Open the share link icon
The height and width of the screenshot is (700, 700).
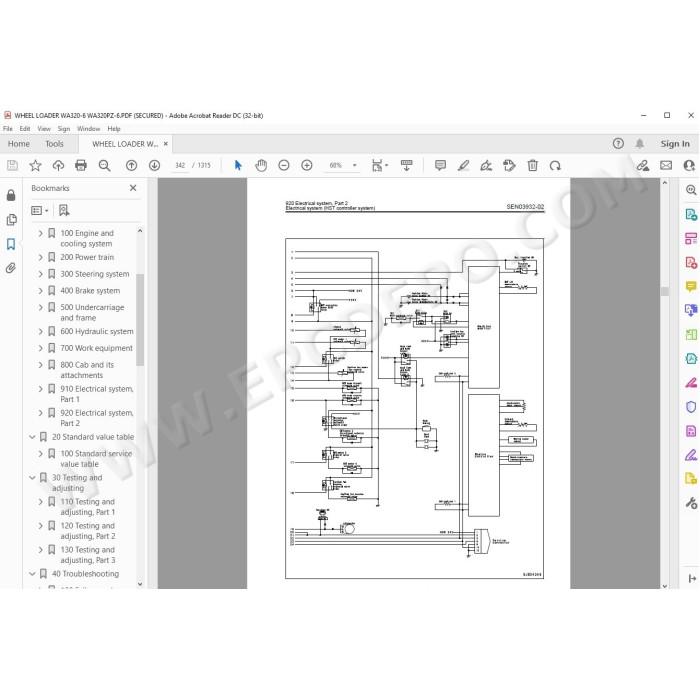[643, 166]
